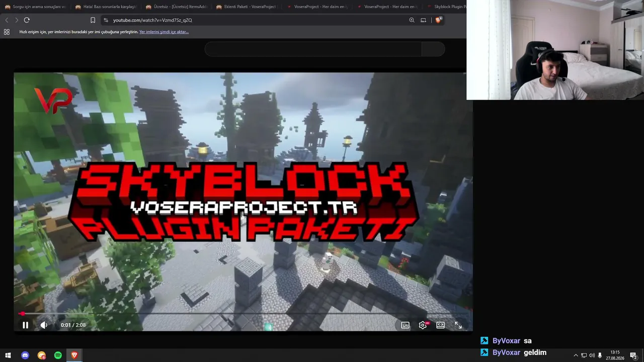Open video settings gear with HD badge

coord(423,325)
